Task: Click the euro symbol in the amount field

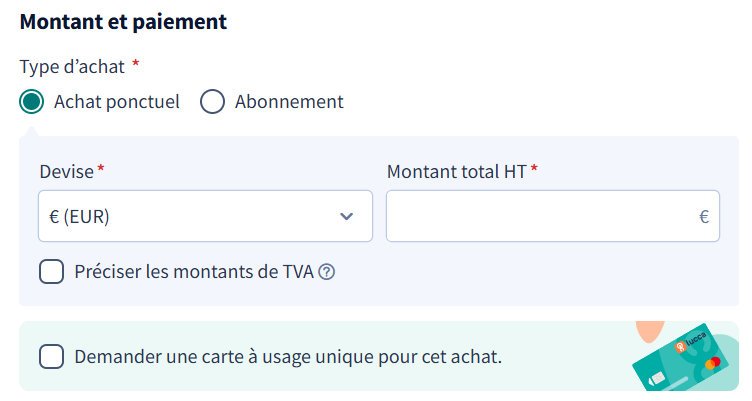Action: pos(704,217)
